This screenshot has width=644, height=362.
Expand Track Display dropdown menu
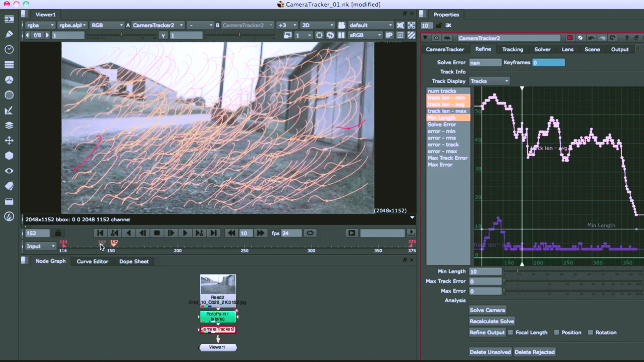tap(489, 81)
